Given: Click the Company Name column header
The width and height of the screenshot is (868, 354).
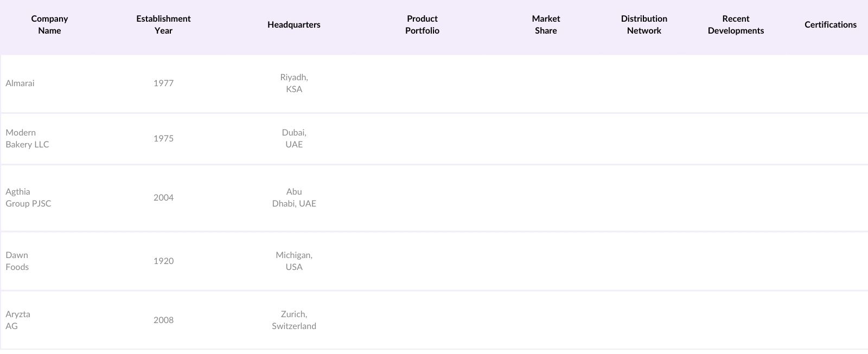Looking at the screenshot, I should 49,25.
